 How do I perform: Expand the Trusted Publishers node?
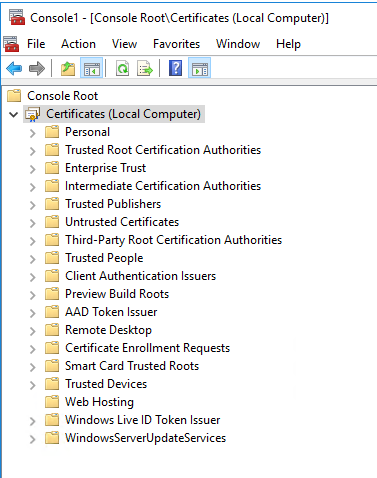pos(32,205)
